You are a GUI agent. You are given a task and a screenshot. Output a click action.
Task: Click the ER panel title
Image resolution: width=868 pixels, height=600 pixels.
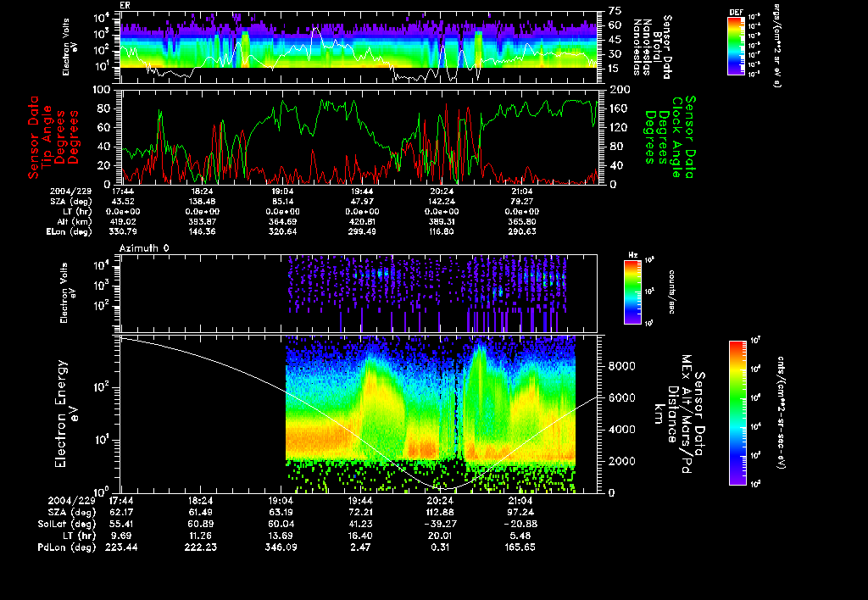pyautogui.click(x=125, y=6)
